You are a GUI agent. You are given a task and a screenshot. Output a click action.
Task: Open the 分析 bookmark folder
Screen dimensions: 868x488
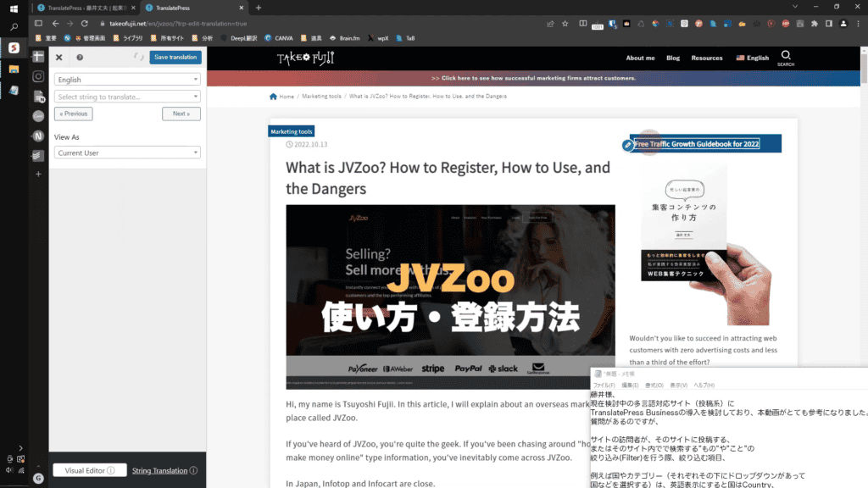point(203,38)
